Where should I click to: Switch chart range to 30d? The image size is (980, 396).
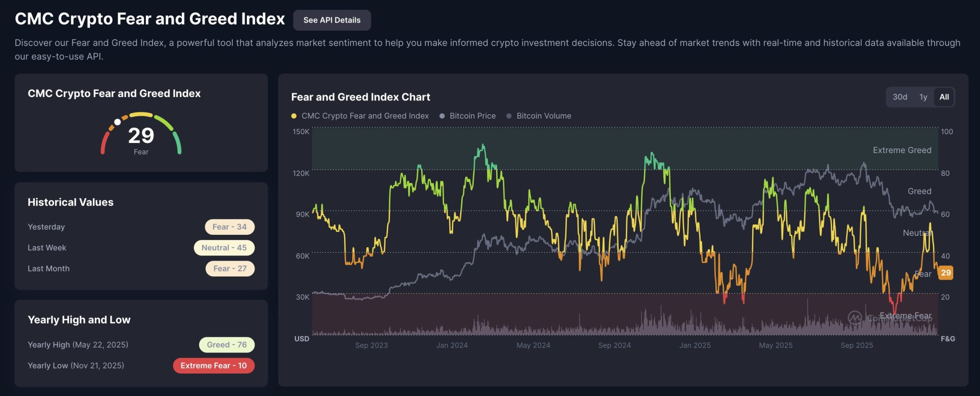pyautogui.click(x=900, y=97)
